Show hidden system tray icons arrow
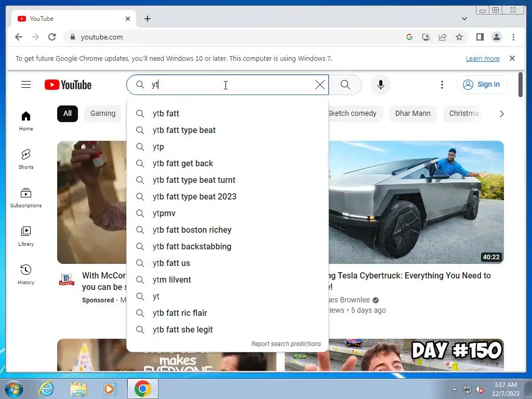 454,389
